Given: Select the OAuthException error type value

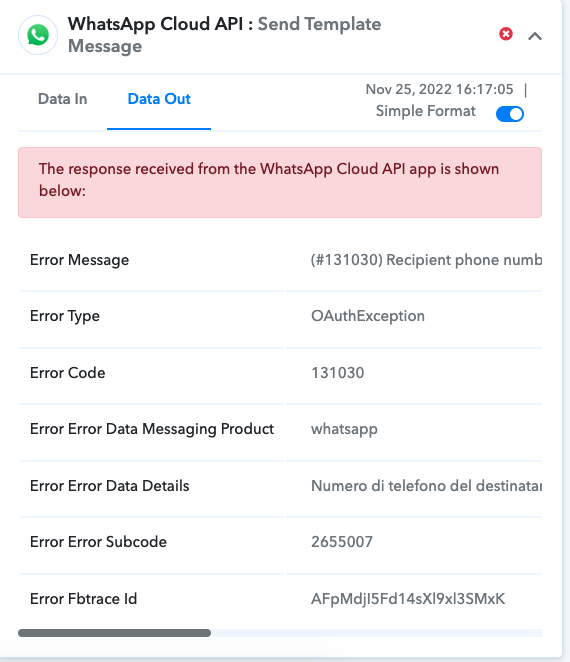Looking at the screenshot, I should coord(368,316).
